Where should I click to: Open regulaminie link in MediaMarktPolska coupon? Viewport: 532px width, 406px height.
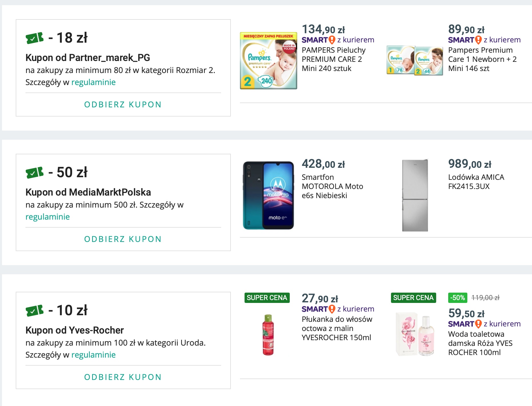pos(47,217)
